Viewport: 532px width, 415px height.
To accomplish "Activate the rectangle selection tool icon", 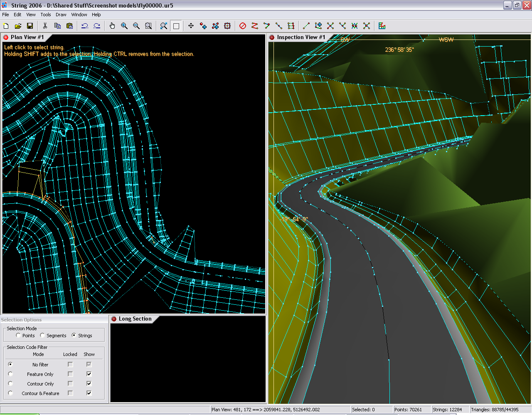I will pyautogui.click(x=176, y=26).
